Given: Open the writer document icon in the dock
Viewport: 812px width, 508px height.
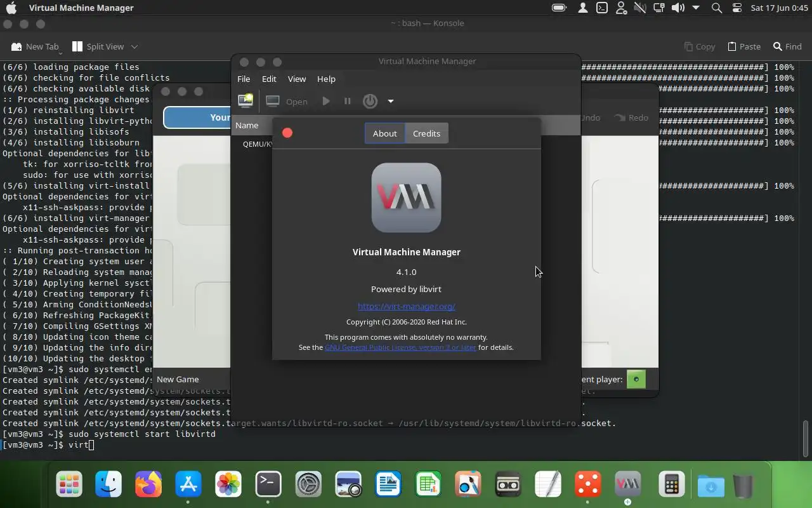Looking at the screenshot, I should click(x=388, y=485).
